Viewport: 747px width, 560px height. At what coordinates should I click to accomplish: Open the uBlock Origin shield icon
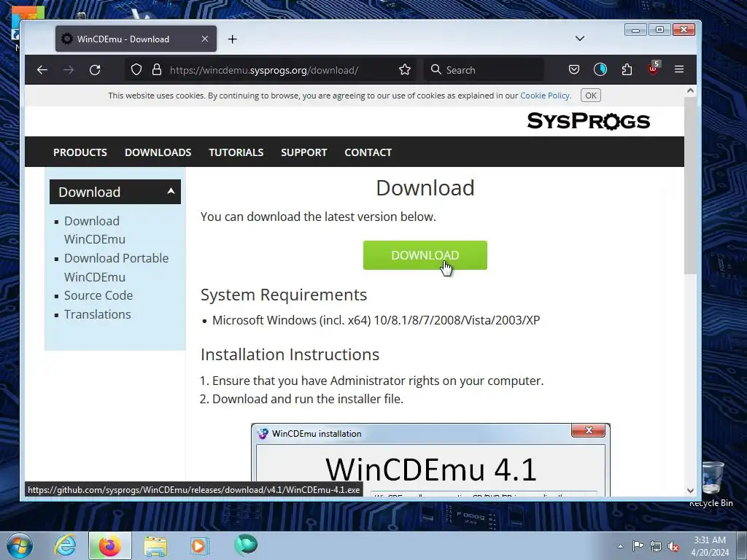click(x=653, y=69)
